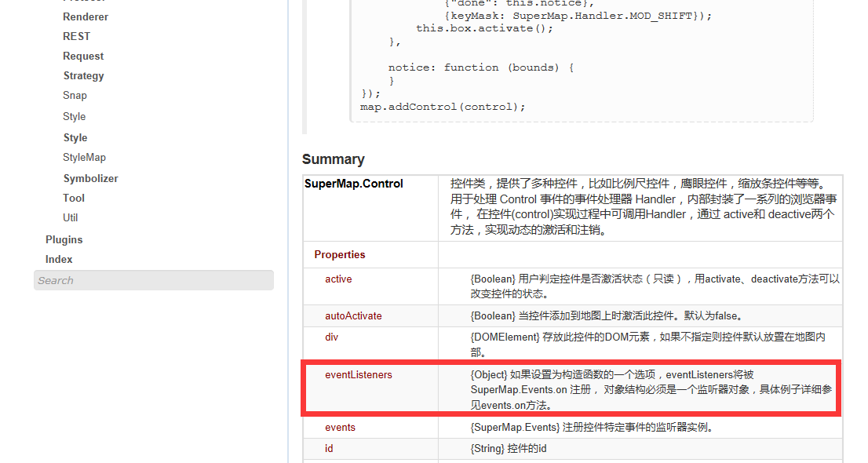Navigate to Symbolizer in the sidebar
Screen dimensions: 868x463
coord(90,178)
